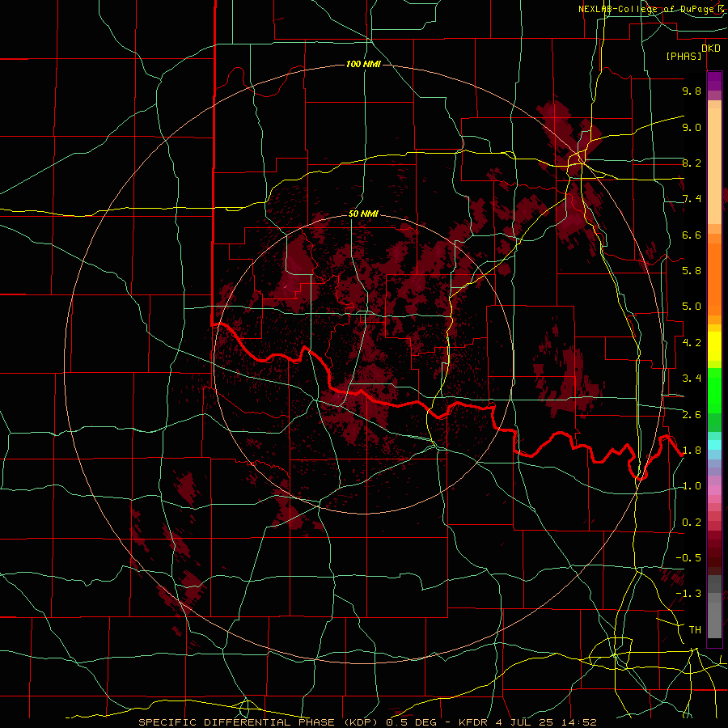Click the '0.5 DEG' elevation angle text

tap(410, 722)
